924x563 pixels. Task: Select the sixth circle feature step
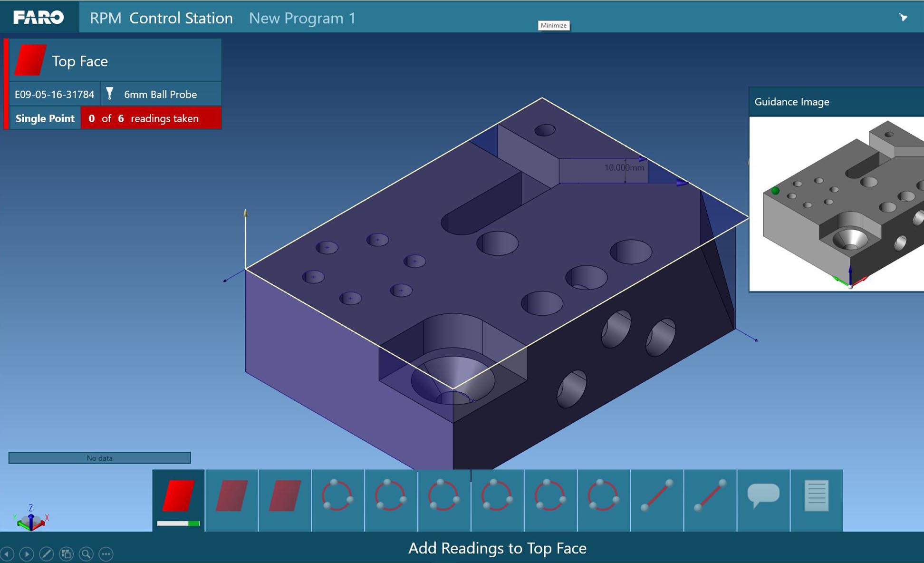[604, 500]
